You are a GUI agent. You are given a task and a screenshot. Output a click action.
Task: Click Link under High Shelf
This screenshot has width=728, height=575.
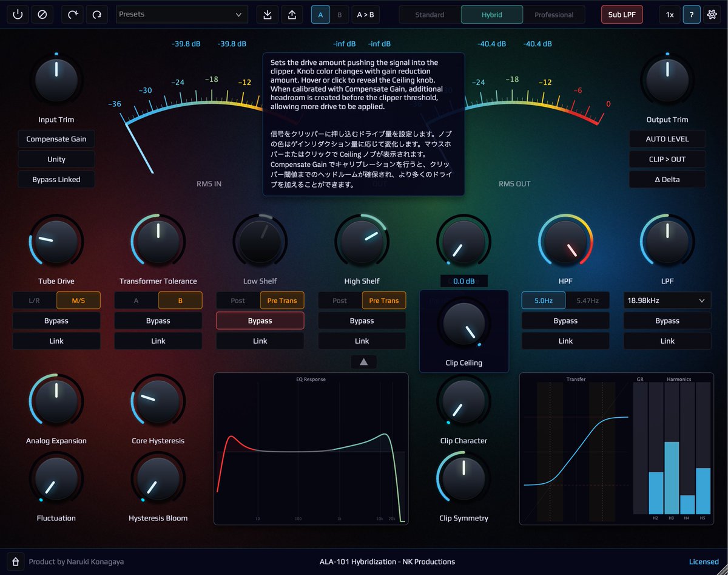click(x=362, y=341)
